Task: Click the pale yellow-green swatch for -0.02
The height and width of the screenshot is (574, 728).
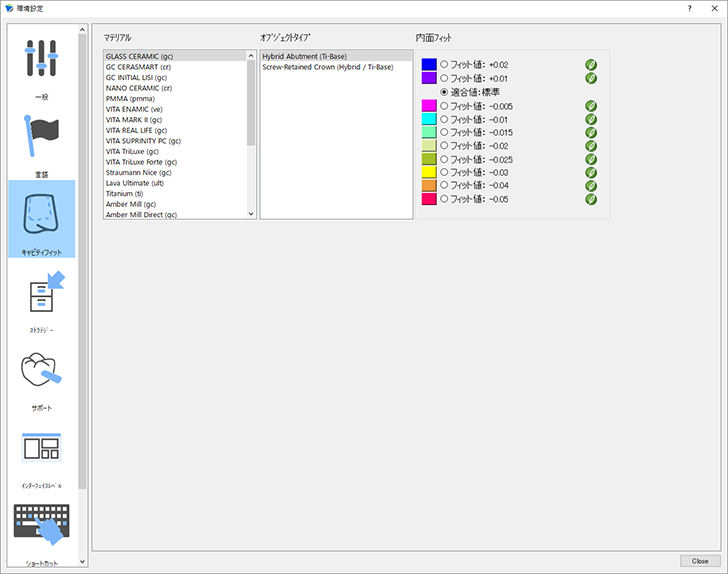Action: coord(429,145)
